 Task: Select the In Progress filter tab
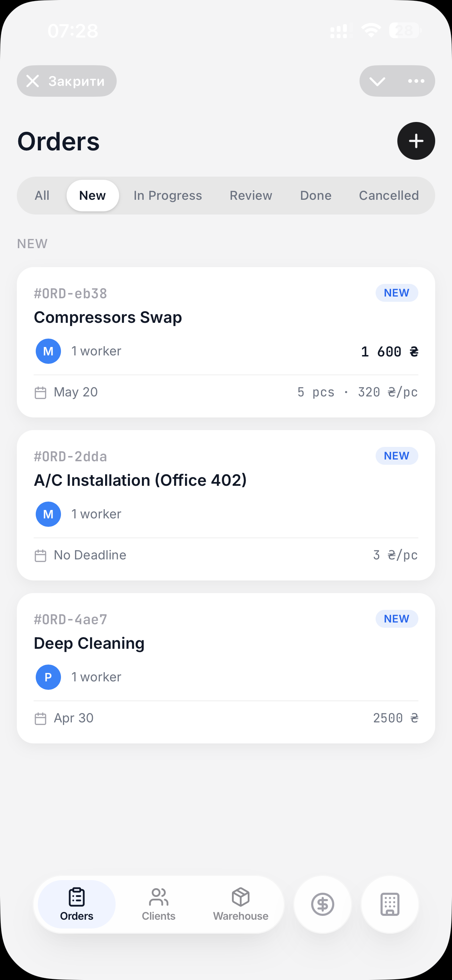[x=167, y=196]
